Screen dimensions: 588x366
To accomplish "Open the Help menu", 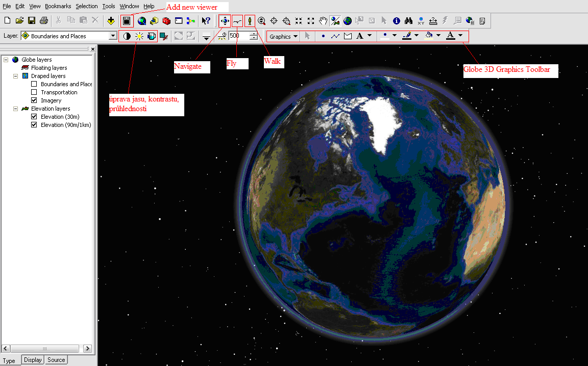I will 149,6.
